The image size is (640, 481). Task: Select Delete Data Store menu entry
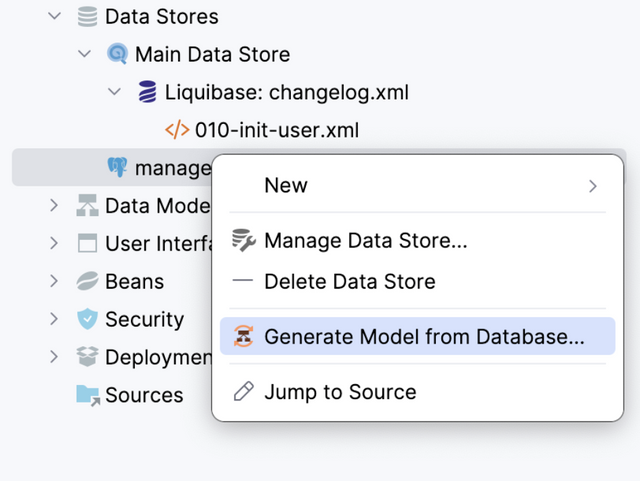coord(349,282)
